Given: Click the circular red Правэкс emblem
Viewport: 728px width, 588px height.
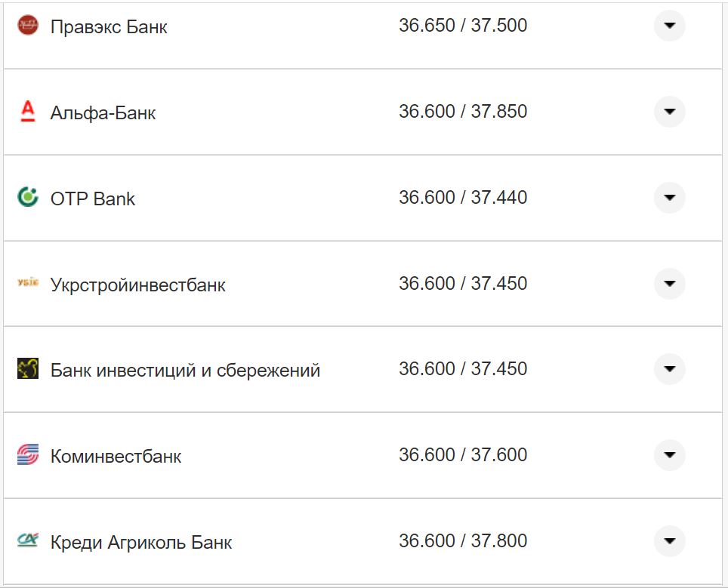Looking at the screenshot, I should point(27,24).
